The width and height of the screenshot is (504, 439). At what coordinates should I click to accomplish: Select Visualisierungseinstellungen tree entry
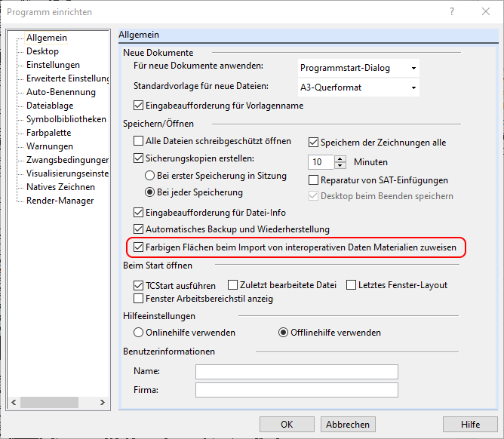click(67, 173)
